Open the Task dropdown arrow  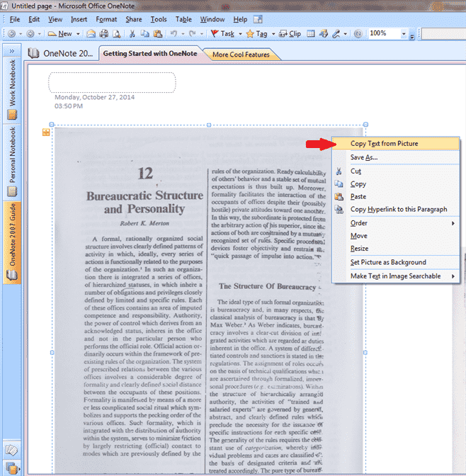point(241,34)
